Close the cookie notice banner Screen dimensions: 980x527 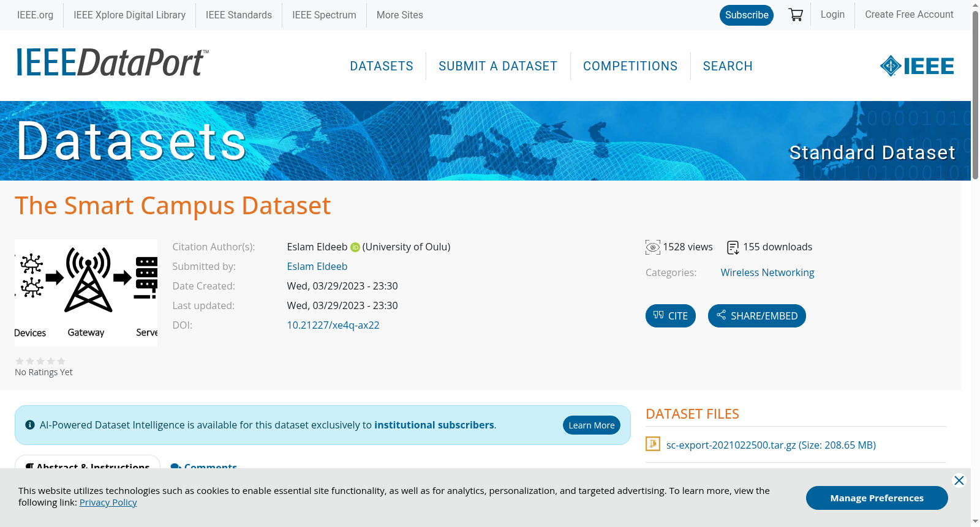click(x=959, y=480)
